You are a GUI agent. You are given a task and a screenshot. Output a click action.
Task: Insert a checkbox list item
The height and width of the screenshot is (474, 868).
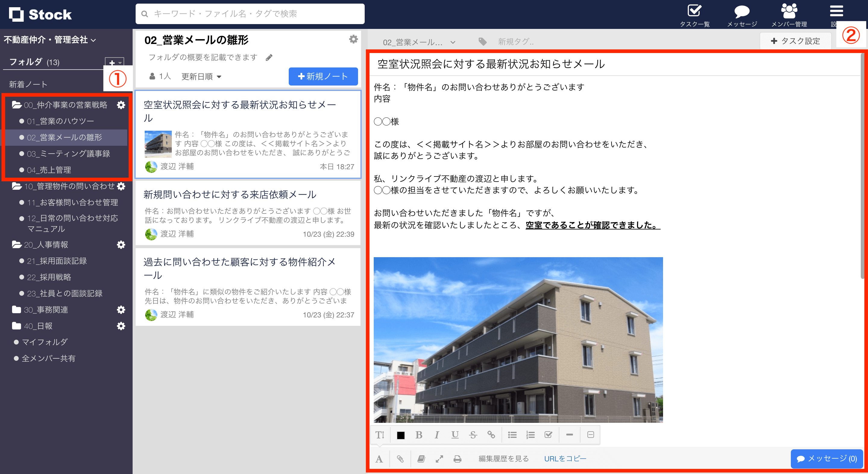coord(548,435)
